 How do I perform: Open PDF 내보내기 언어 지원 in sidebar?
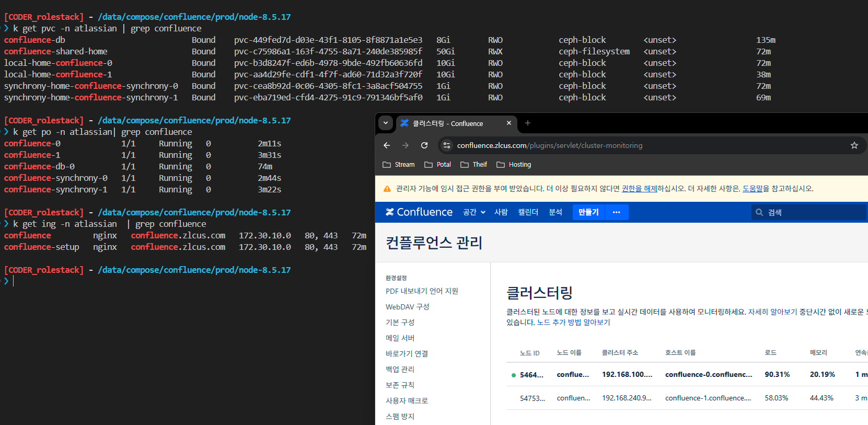tap(422, 291)
